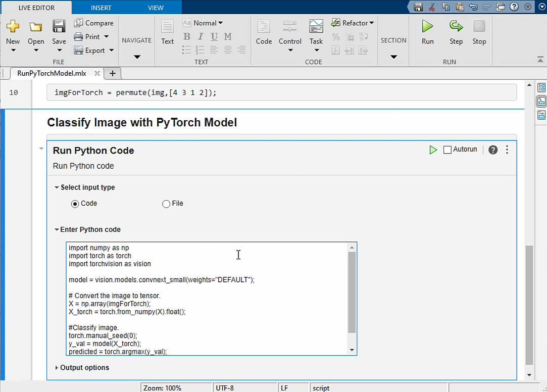
Task: Click the Undo icon in quick access
Action: [x=473, y=7]
